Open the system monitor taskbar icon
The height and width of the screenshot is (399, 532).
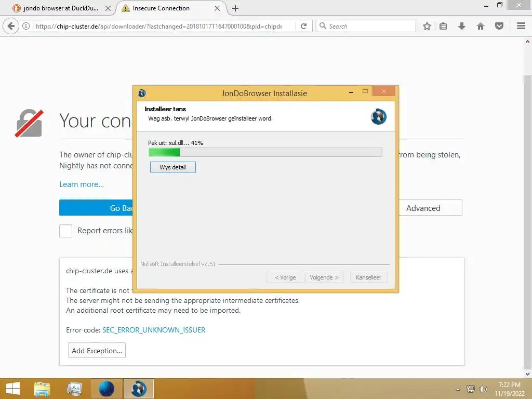(x=74, y=389)
